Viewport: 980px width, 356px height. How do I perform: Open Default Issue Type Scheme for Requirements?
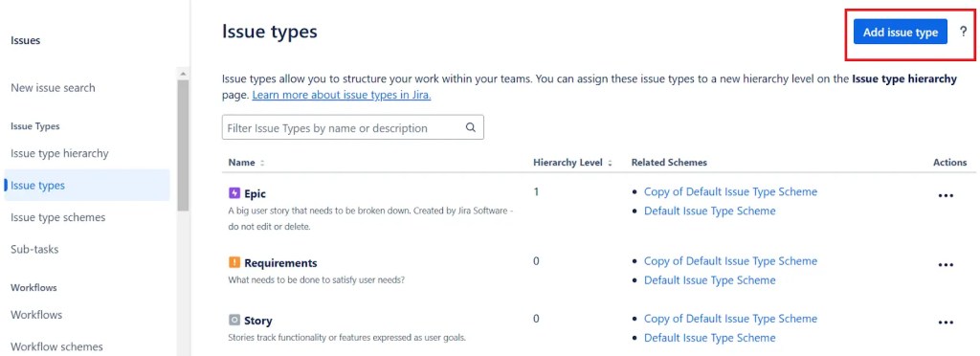click(x=709, y=280)
